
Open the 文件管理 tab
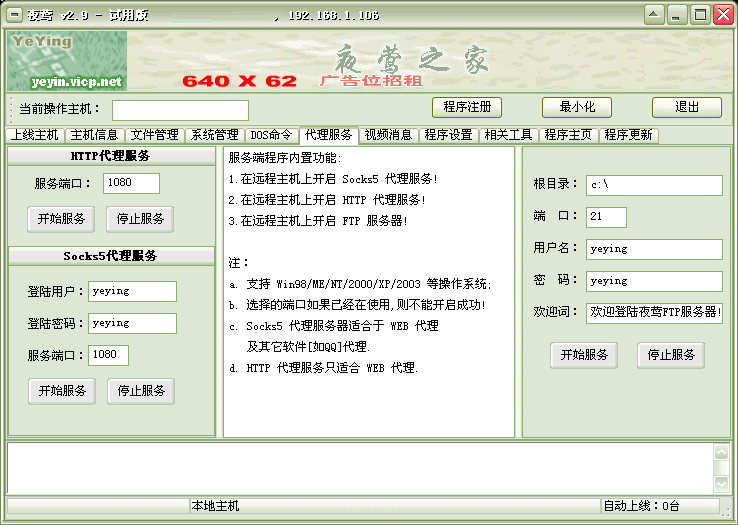click(155, 135)
